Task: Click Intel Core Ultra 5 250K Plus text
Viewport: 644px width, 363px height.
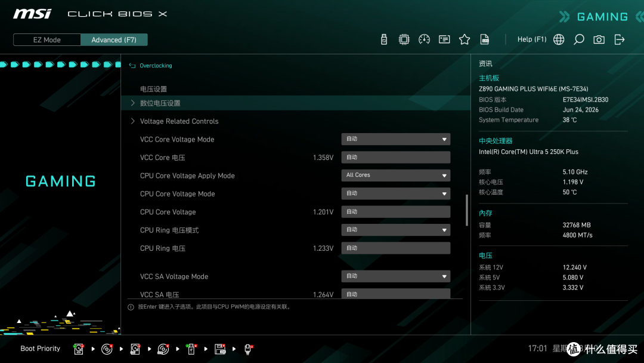Action: [x=528, y=152]
